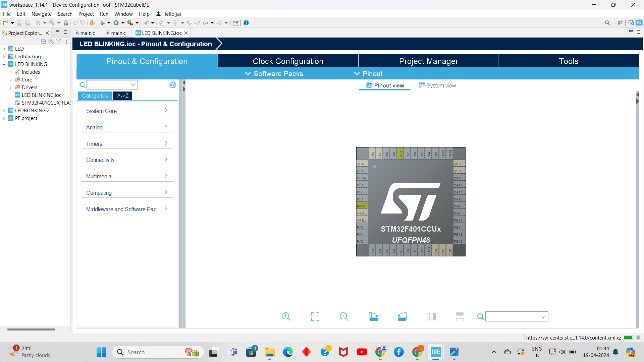Select the PA9 pin on the chip
Screen dimensions: 644x362
pyautogui.click(x=459, y=206)
